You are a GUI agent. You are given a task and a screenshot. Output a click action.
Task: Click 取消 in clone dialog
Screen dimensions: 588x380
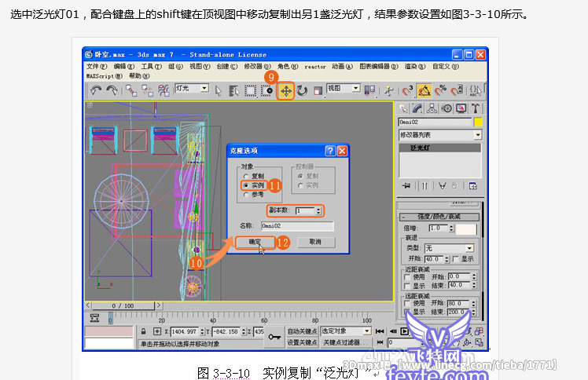tap(316, 243)
